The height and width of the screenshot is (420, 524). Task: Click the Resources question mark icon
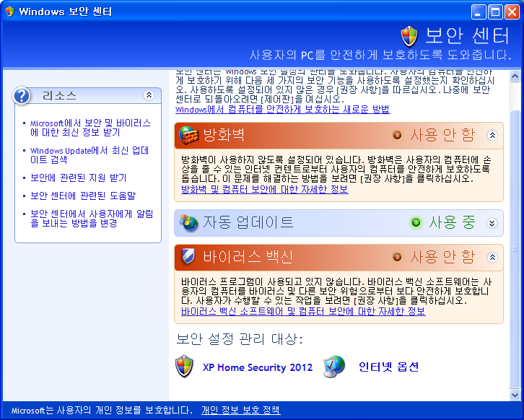(x=22, y=96)
